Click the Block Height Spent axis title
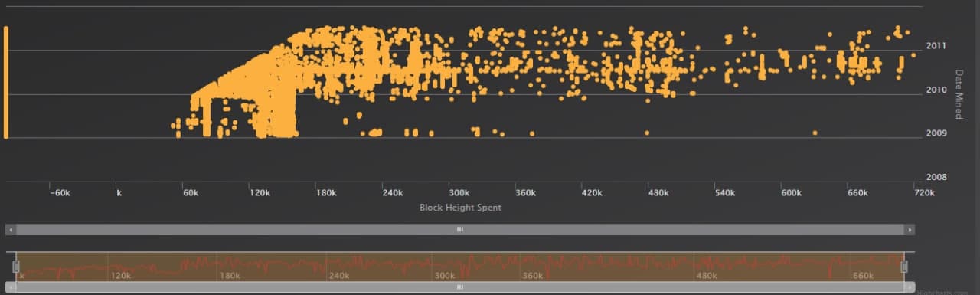Image resolution: width=980 pixels, height=295 pixels. coord(460,208)
